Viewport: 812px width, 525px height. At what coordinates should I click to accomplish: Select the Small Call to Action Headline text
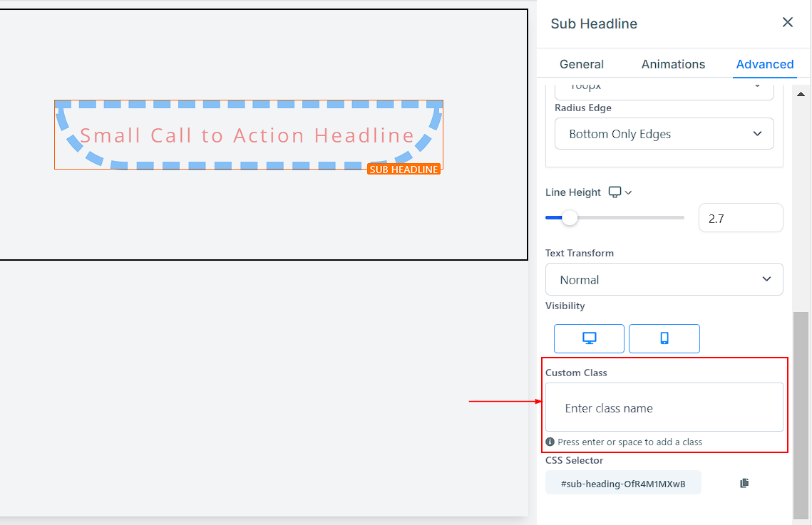[x=247, y=135]
